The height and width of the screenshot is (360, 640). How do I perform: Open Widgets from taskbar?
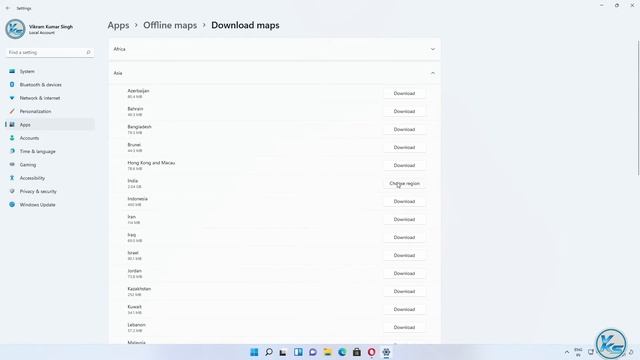pyautogui.click(x=298, y=352)
